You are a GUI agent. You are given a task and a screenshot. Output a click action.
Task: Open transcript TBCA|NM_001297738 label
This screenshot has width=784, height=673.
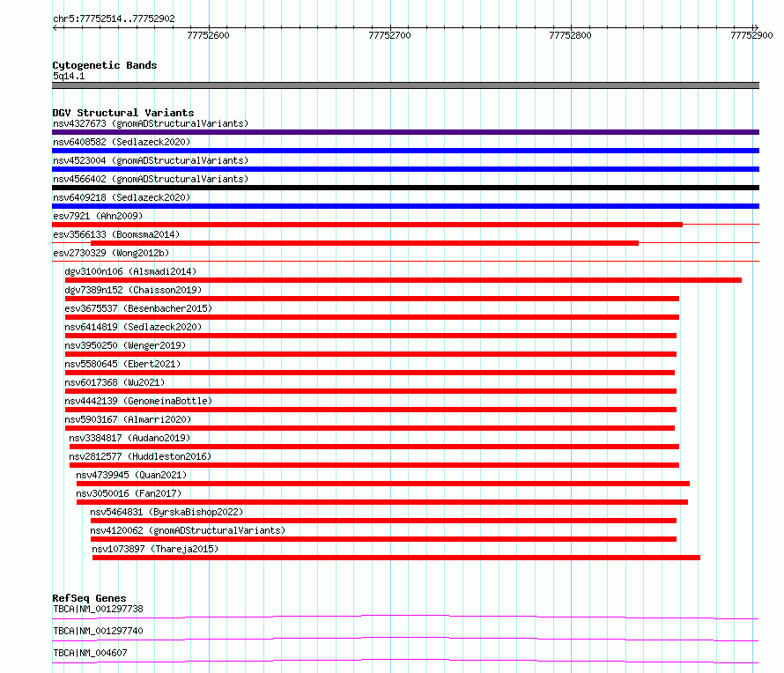pyautogui.click(x=98, y=609)
